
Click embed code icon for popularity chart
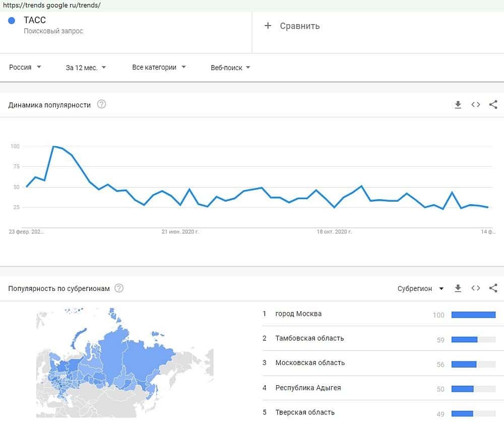coord(475,105)
